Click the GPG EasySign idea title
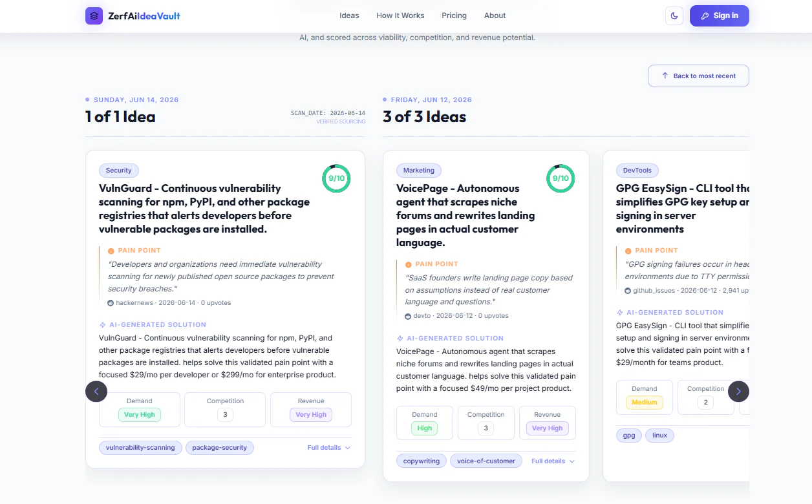This screenshot has height=504, width=812. point(683,209)
